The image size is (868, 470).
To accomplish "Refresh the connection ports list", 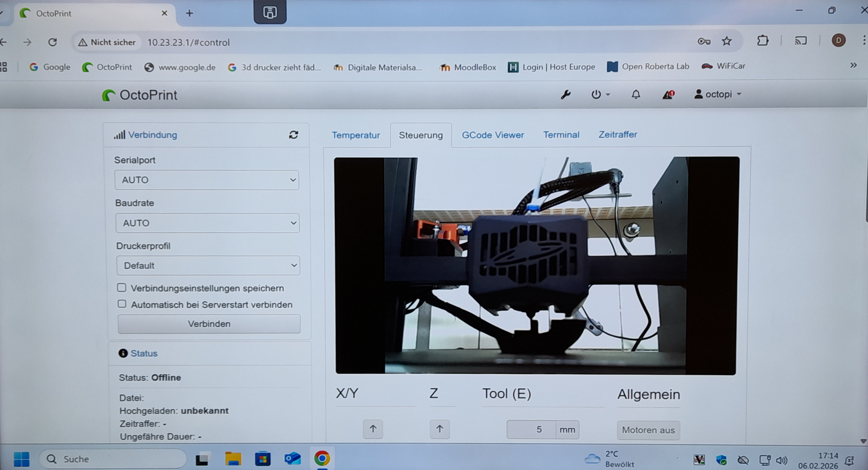I will coord(293,135).
